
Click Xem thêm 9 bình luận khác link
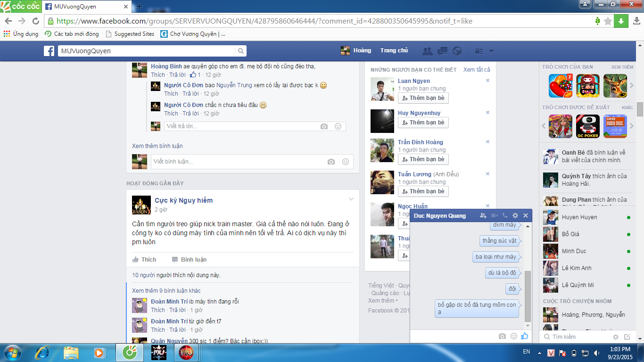pos(166,291)
